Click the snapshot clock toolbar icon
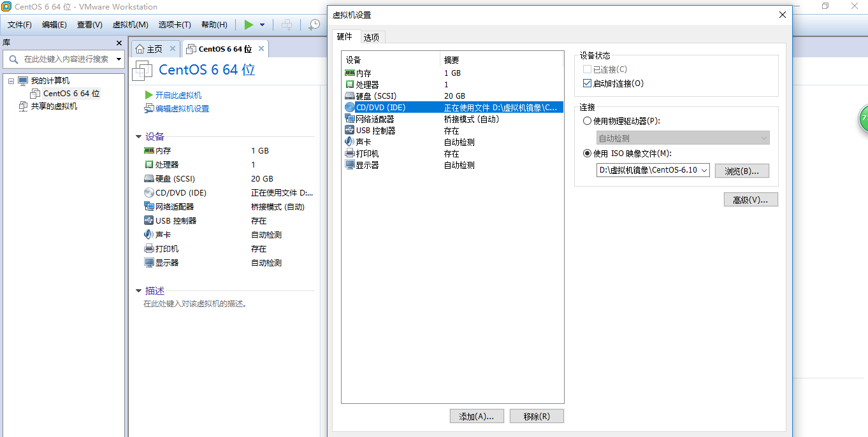This screenshot has height=437, width=868. 314,25
